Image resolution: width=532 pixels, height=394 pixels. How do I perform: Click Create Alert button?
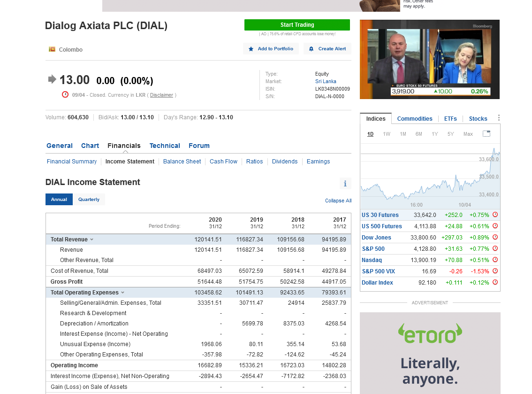pos(327,49)
